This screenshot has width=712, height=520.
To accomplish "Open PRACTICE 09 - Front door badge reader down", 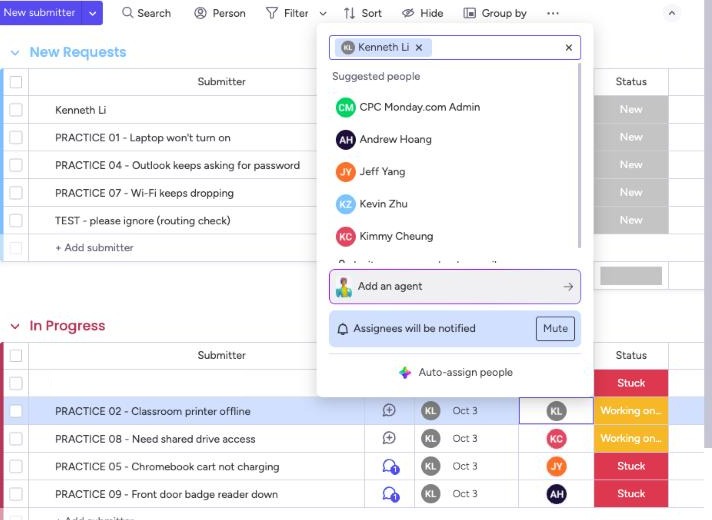I will [x=167, y=494].
